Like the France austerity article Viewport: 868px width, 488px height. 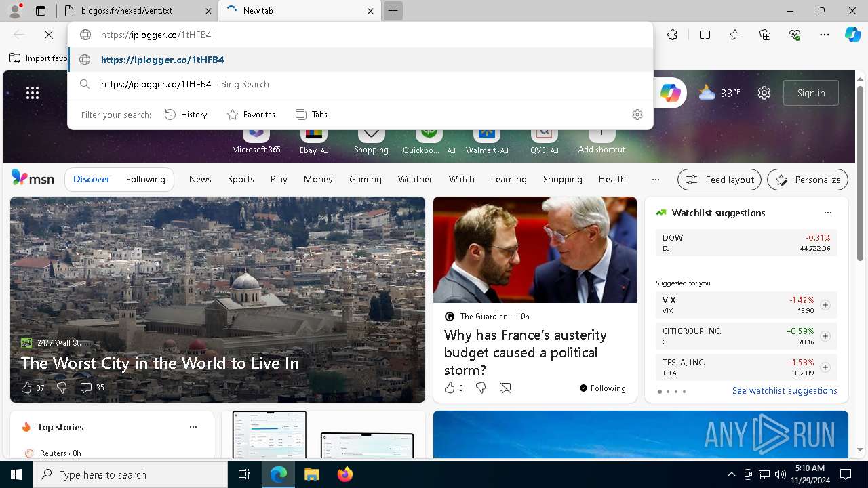454,388
